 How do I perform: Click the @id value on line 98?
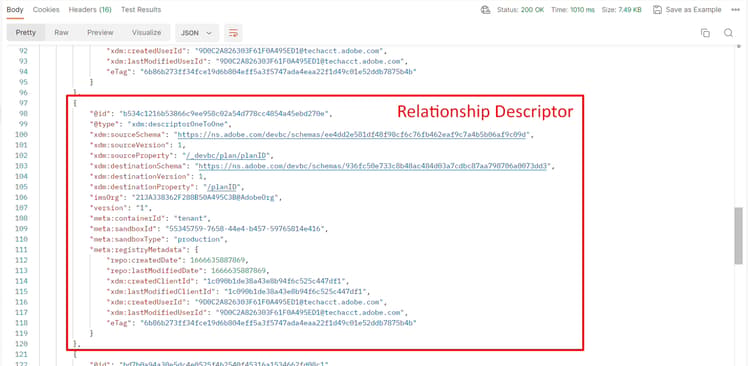tap(225, 113)
